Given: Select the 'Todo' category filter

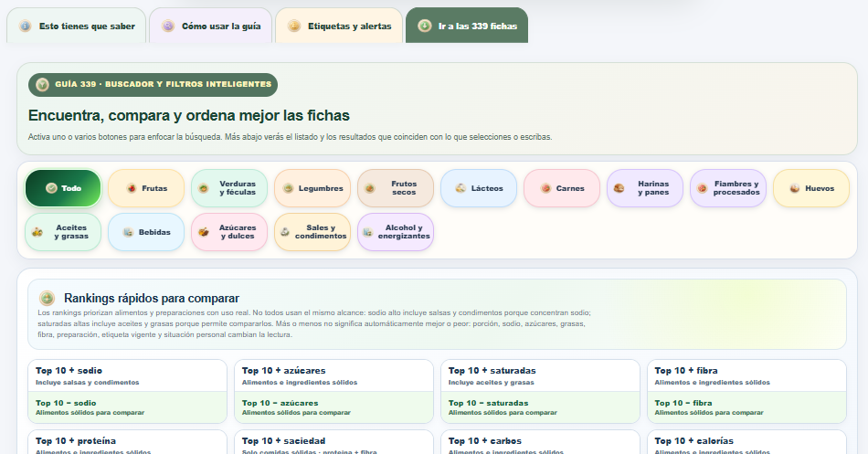Looking at the screenshot, I should tap(63, 188).
